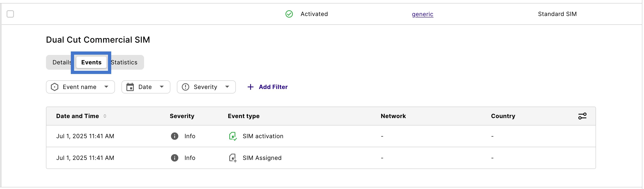Click the Info icon in SIM activation row
The width and height of the screenshot is (644, 189).
(174, 136)
